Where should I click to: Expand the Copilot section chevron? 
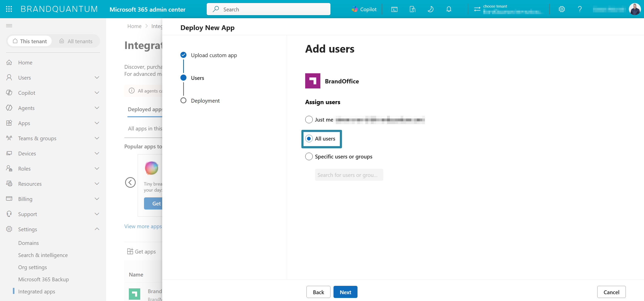(x=97, y=93)
